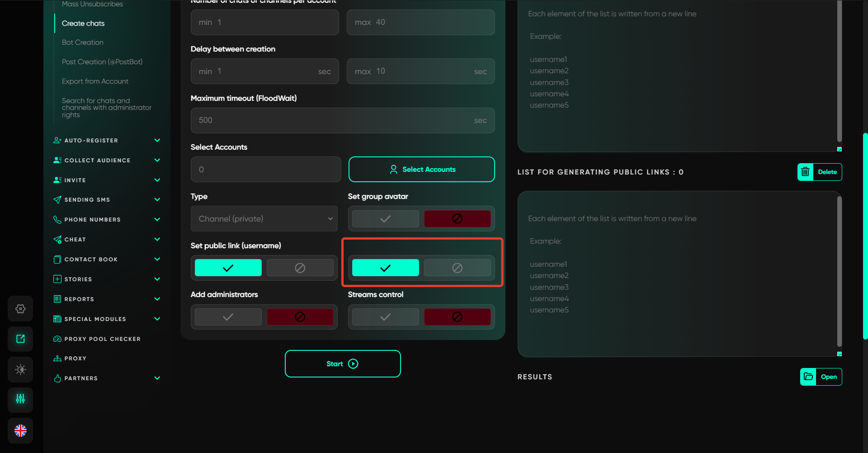Click the external link icon in left rail
Viewport: 868px width, 453px height.
20,339
